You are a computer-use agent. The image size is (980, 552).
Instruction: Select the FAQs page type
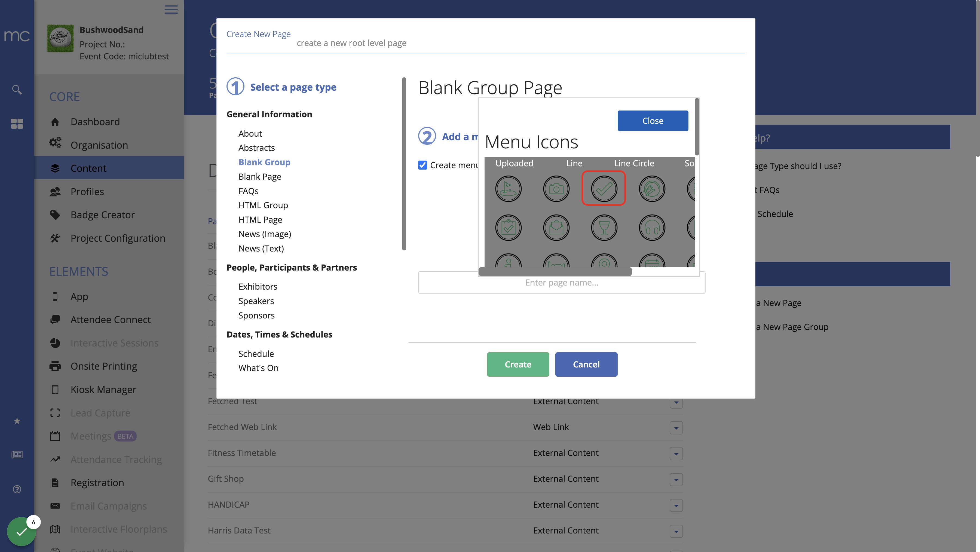[x=248, y=191]
